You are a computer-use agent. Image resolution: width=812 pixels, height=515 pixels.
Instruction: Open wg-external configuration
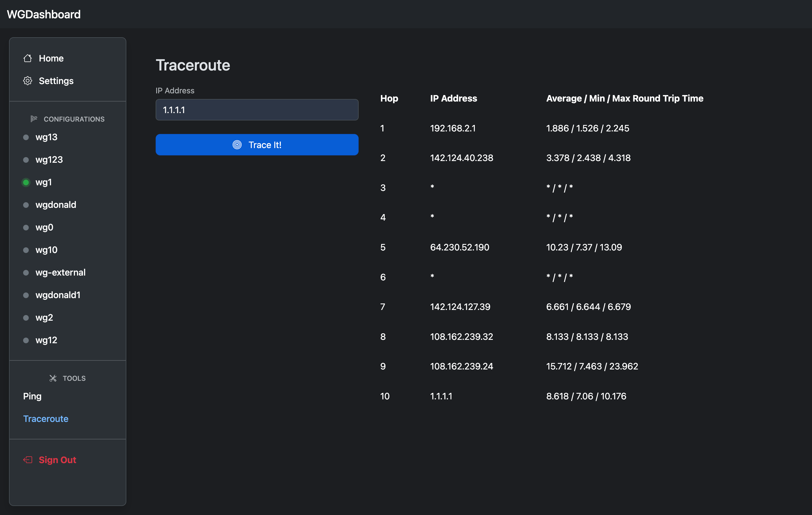coord(60,272)
